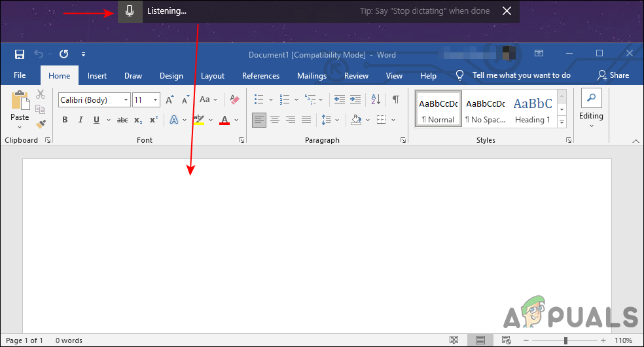
Task: Toggle Superscript formatting
Action: coord(154,120)
